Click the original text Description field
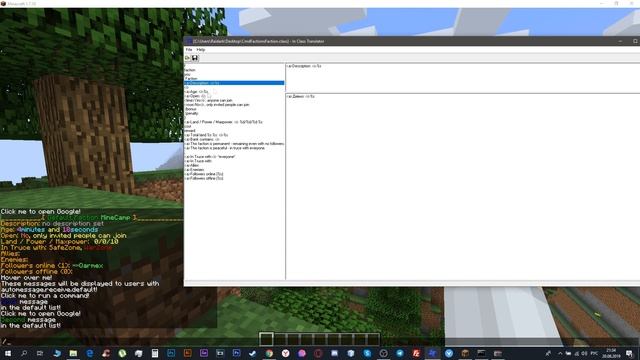The image size is (640, 360). tap(462, 78)
